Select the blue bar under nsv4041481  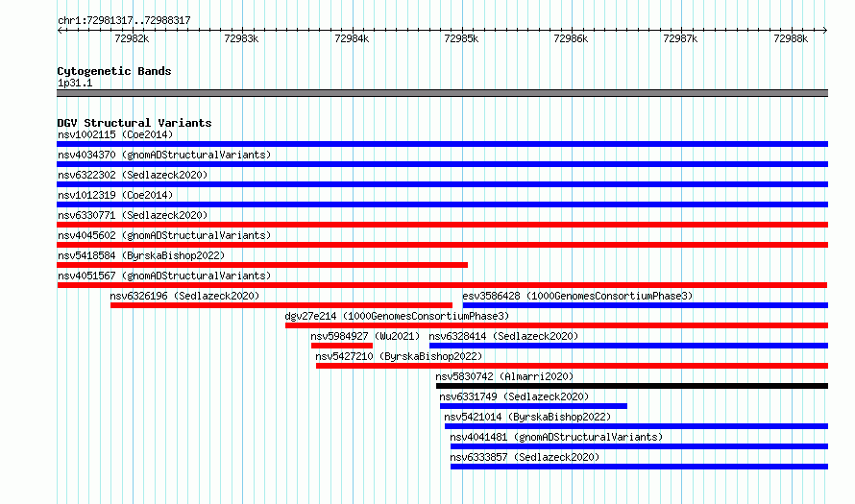(639, 446)
